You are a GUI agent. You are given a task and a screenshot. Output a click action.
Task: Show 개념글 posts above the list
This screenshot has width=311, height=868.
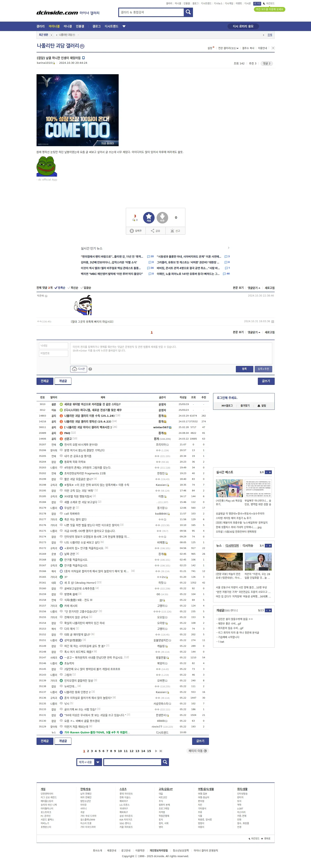(x=63, y=381)
